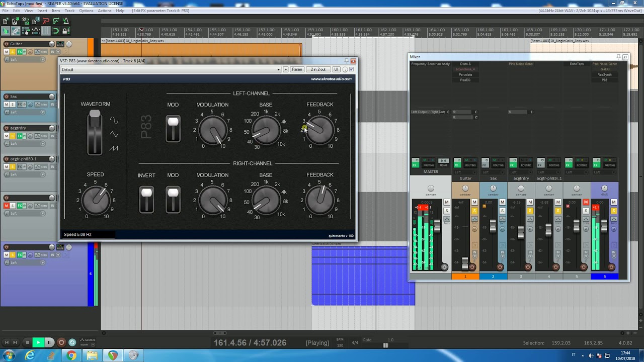The width and height of the screenshot is (644, 362).
Task: Open the P83 preset dropdown showing Default
Action: click(171, 69)
